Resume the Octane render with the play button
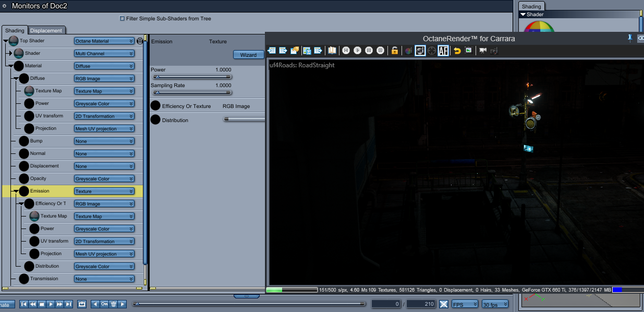This screenshot has height=312, width=644. click(x=357, y=51)
